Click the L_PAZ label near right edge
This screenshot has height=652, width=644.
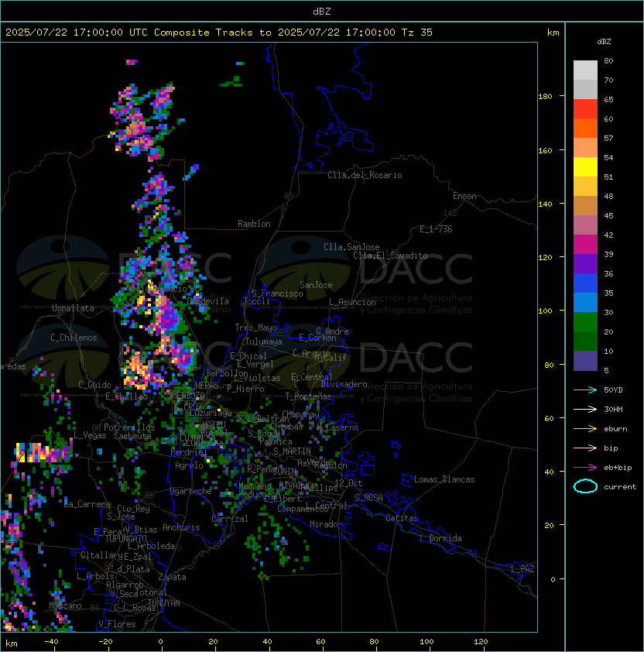coord(522,569)
